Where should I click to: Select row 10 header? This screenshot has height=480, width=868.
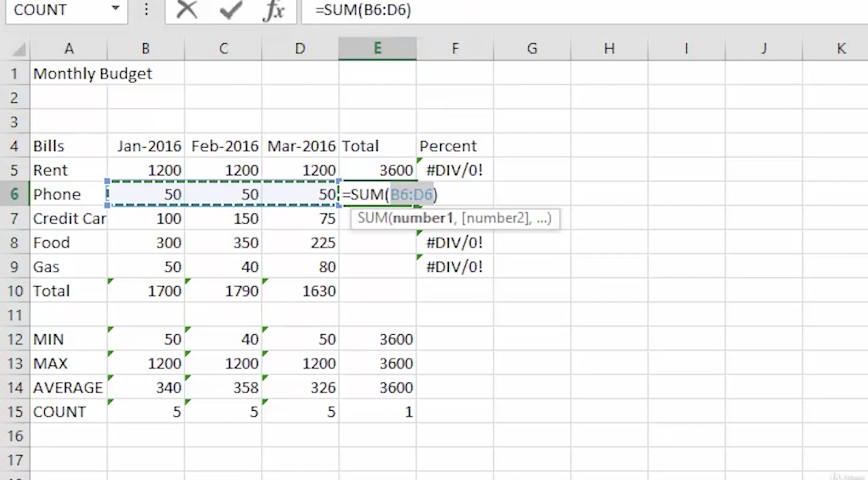(x=15, y=291)
